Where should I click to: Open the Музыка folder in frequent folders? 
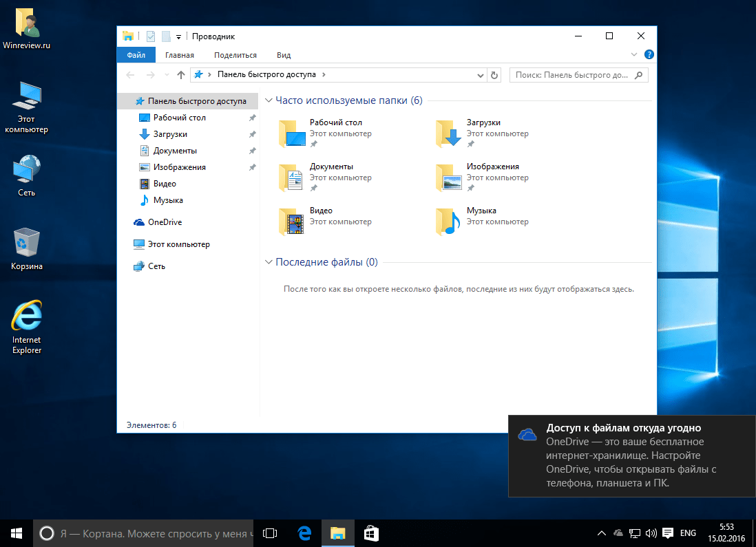click(x=448, y=222)
